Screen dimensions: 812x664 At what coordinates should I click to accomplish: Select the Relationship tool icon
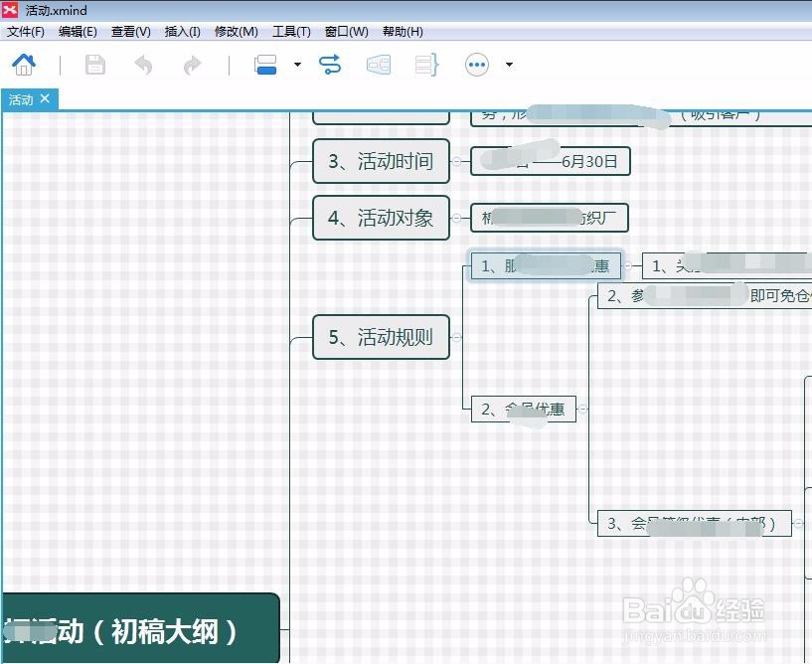coord(329,64)
